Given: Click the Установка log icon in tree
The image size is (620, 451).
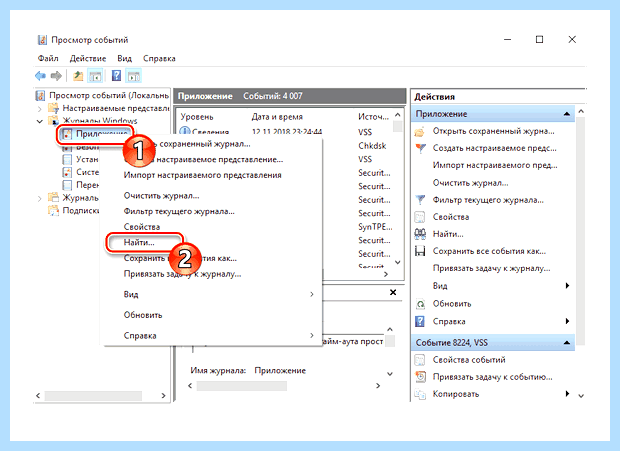Looking at the screenshot, I should (x=67, y=159).
